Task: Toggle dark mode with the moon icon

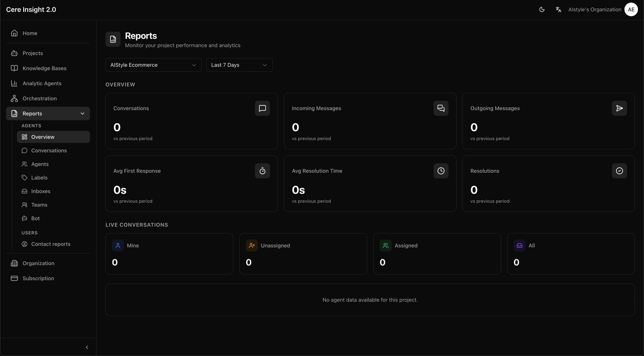Action: tap(542, 9)
